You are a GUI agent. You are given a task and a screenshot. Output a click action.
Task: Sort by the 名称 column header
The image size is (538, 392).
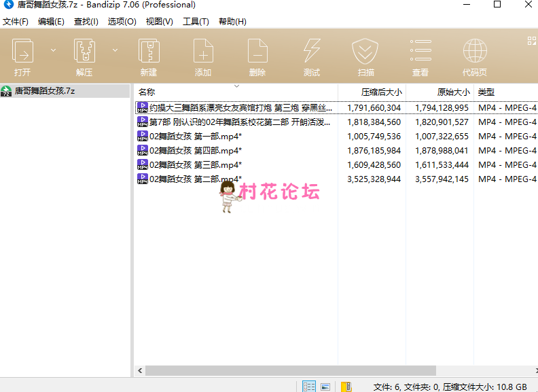click(x=147, y=92)
